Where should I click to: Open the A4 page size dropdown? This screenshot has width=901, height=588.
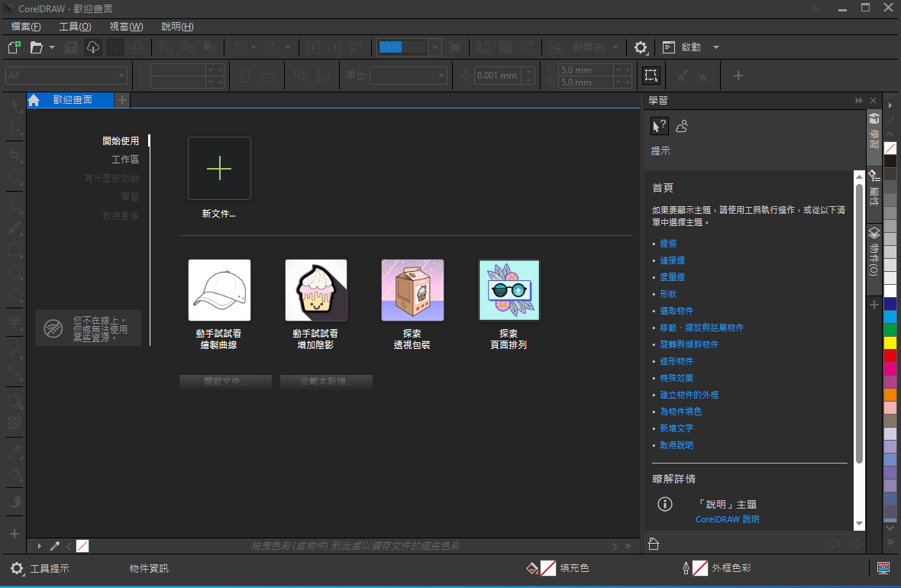click(x=121, y=76)
